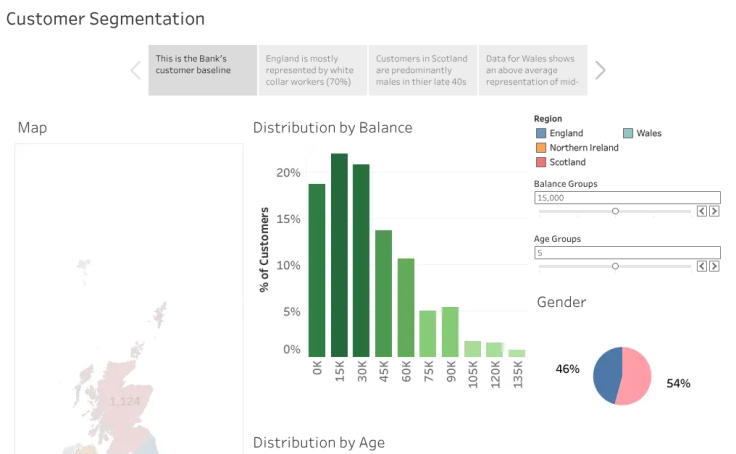Click the Age Groups input field showing 5
The width and height of the screenshot is (736, 454).
(x=627, y=253)
